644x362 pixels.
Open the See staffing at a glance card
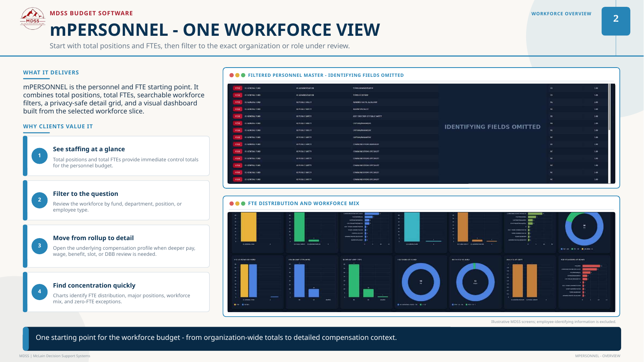click(x=116, y=156)
